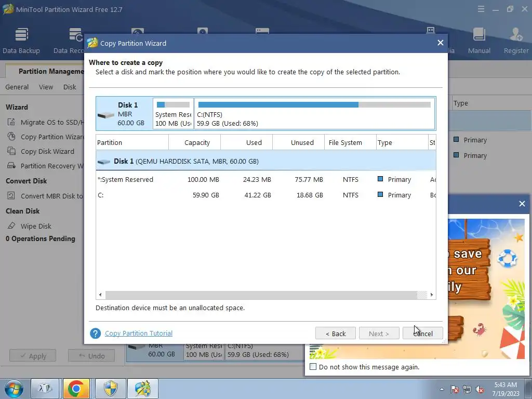Viewport: 532px width, 399px height.
Task: Click the Windows Start orb
Action: (14, 389)
